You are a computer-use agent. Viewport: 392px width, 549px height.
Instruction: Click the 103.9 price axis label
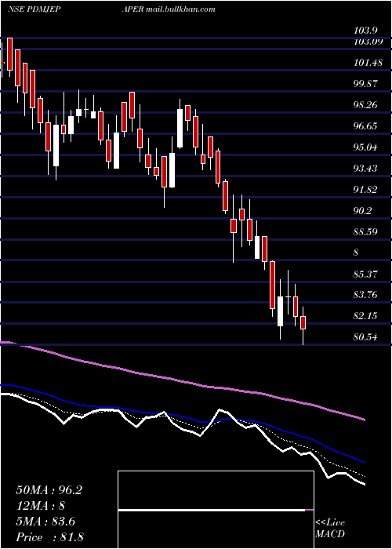pyautogui.click(x=366, y=31)
